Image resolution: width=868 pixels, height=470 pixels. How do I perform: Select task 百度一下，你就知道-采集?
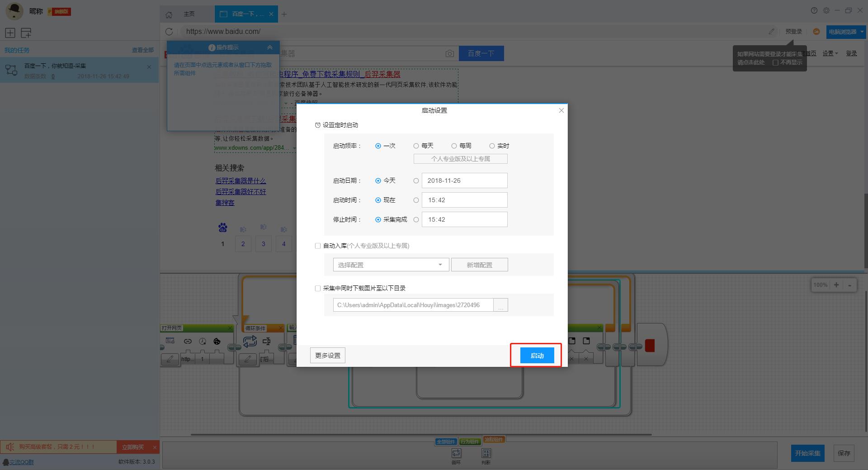point(79,70)
